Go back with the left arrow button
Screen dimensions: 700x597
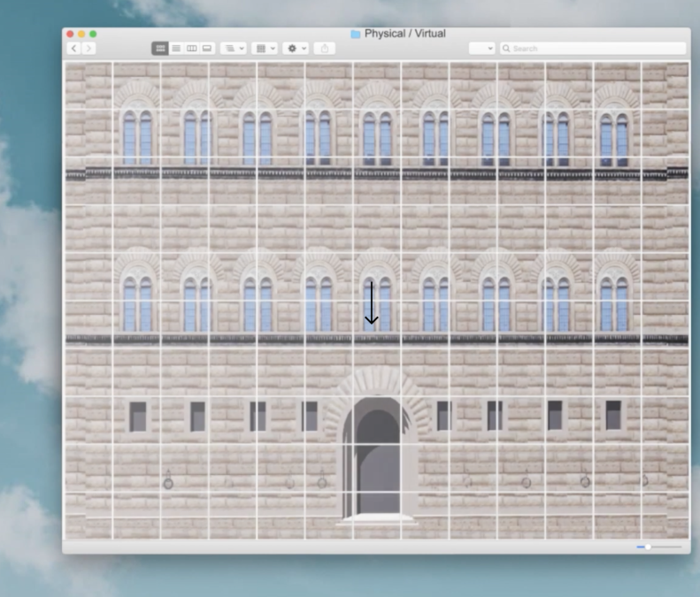click(x=74, y=48)
